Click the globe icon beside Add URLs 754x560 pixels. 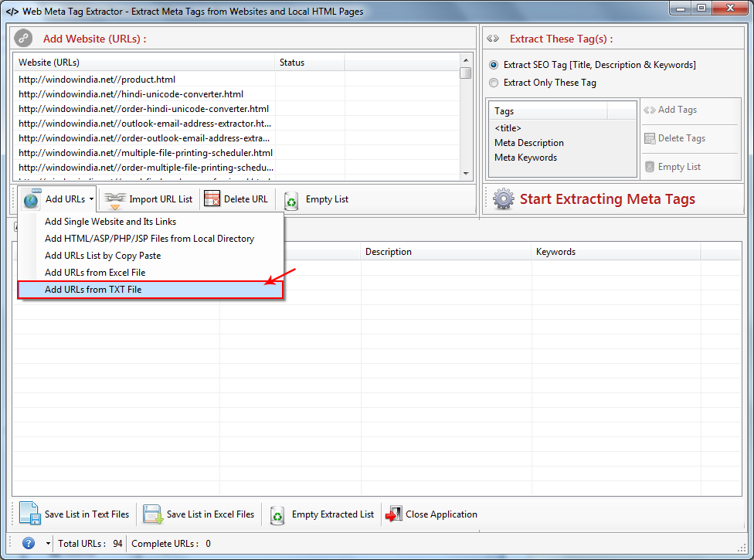31,199
